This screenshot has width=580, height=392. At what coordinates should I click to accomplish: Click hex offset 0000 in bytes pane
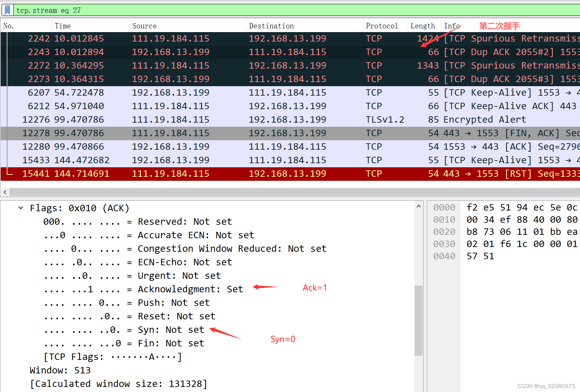(x=444, y=207)
